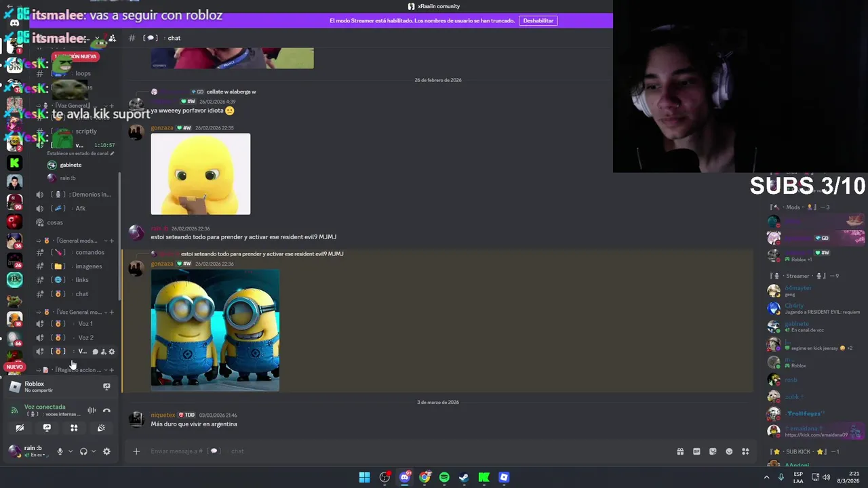Start an activity in voice panel
The image size is (868, 488).
74,428
